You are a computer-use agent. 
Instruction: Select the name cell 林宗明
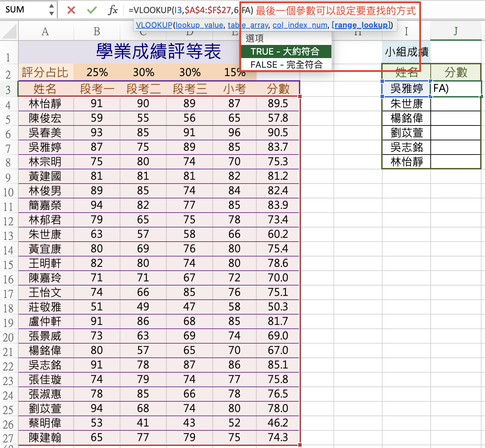[x=45, y=162]
